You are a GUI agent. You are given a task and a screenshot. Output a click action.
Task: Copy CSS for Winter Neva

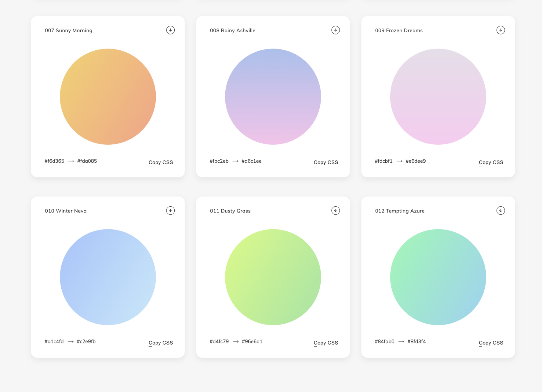click(161, 343)
